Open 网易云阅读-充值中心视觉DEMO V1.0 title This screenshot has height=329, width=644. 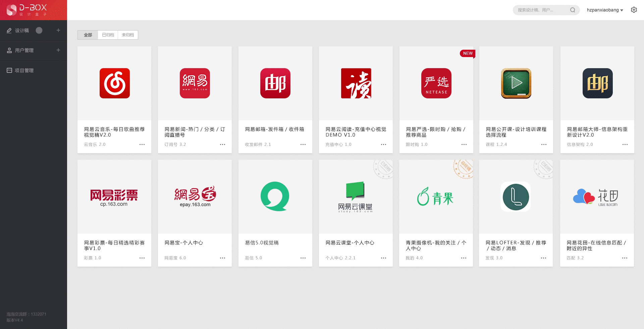pos(356,132)
